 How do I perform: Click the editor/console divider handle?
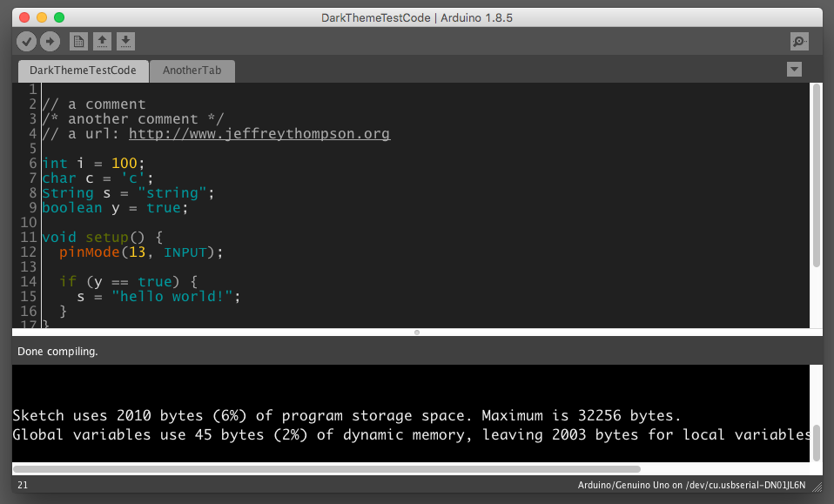pyautogui.click(x=417, y=333)
